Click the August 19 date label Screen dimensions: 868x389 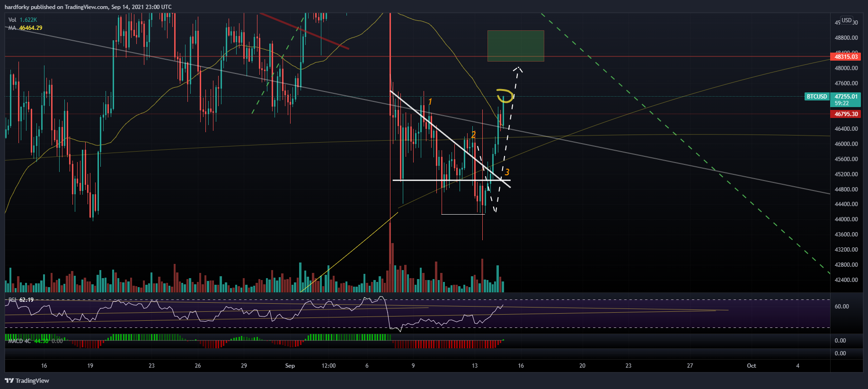click(90, 366)
